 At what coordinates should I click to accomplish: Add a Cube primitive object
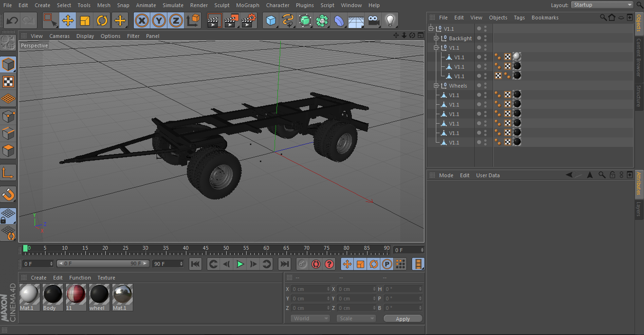tap(271, 20)
